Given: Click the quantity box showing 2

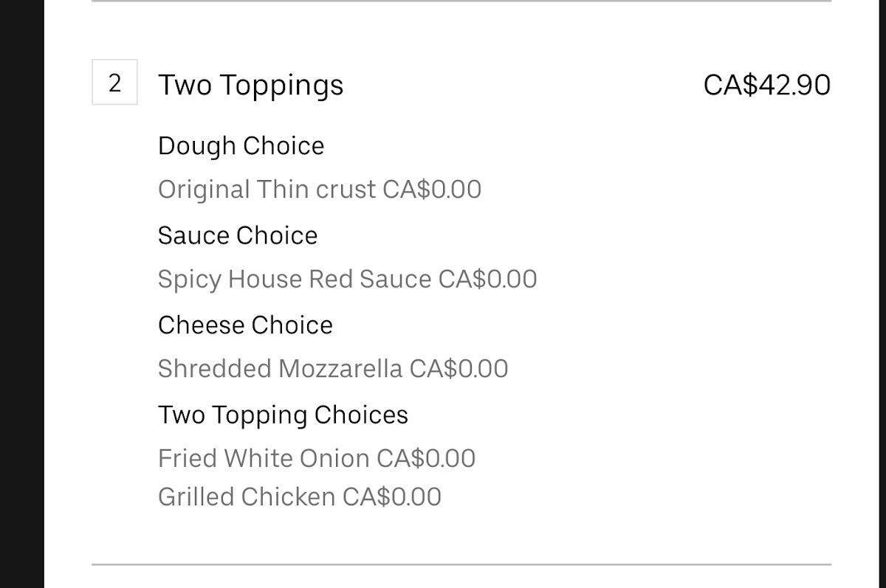Looking at the screenshot, I should 114,83.
